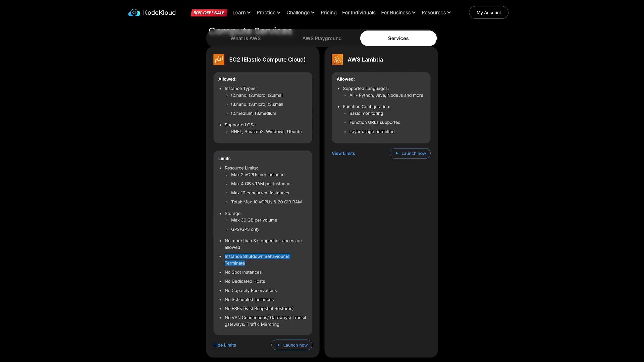Show AWS Lambda limits with View Limits
Screen dimensions: 644x362
click(343, 154)
